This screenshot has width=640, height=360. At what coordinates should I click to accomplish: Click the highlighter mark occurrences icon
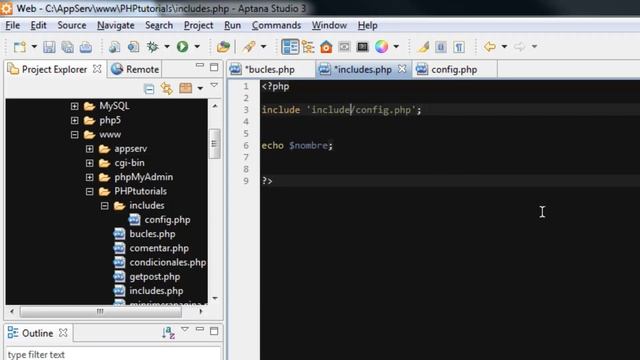423,47
